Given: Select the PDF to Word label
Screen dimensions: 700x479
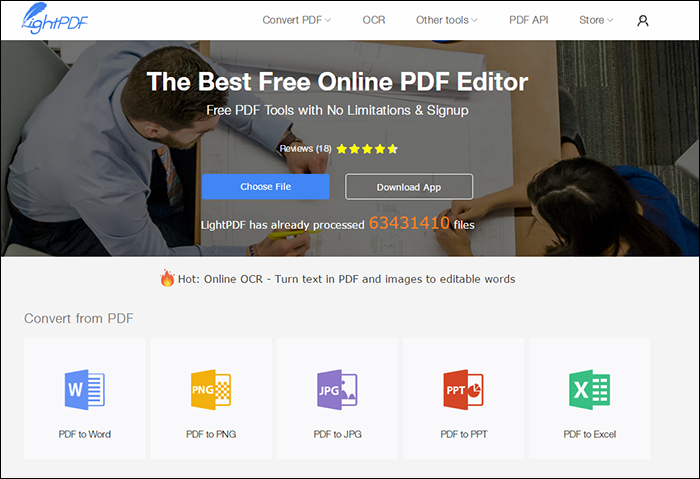Looking at the screenshot, I should click(85, 434).
